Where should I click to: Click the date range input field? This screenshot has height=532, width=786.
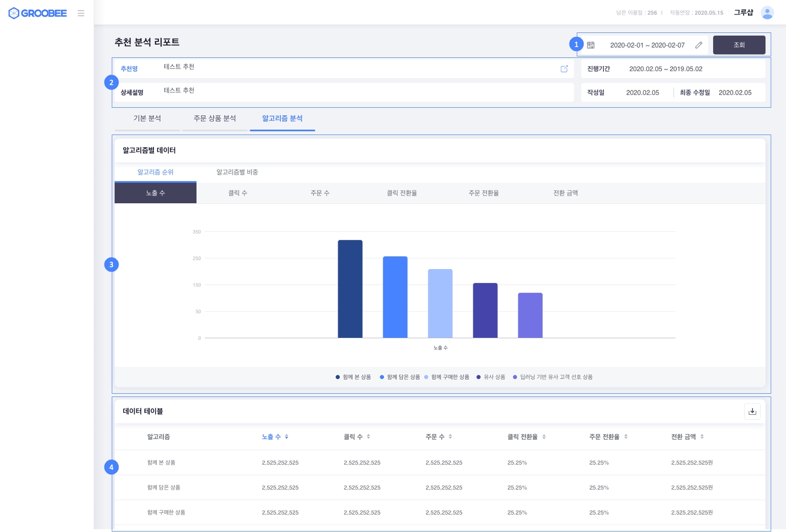point(647,45)
